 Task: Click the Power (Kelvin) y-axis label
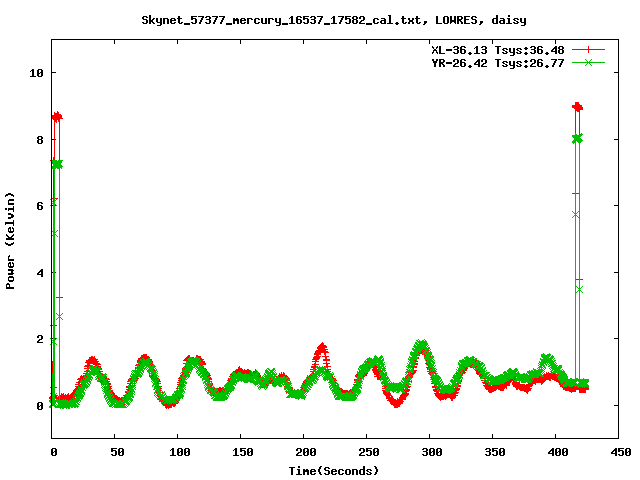pyautogui.click(x=10, y=241)
